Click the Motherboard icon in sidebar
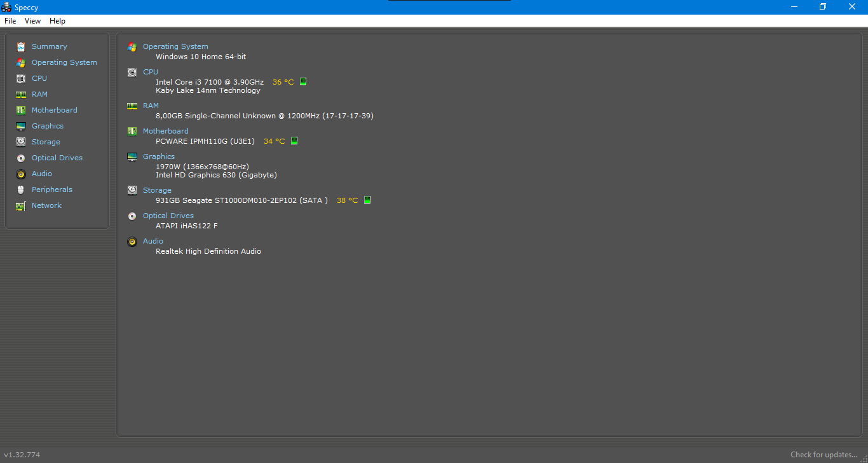This screenshot has width=868, height=463. (21, 110)
